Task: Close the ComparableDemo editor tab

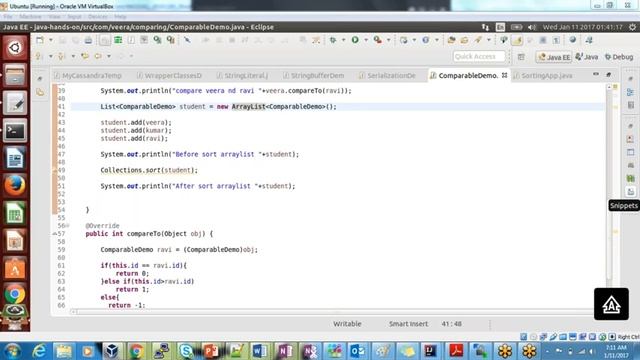Action: click(504, 75)
